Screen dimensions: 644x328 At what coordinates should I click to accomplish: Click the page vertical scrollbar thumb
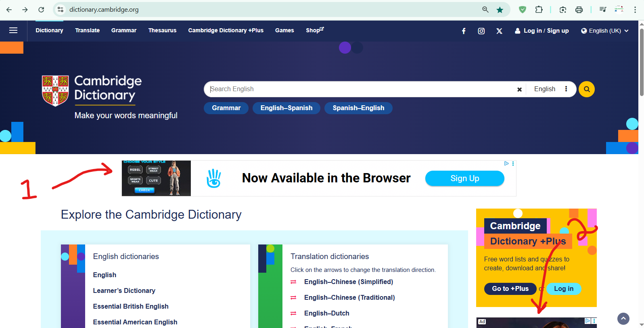coord(641,63)
